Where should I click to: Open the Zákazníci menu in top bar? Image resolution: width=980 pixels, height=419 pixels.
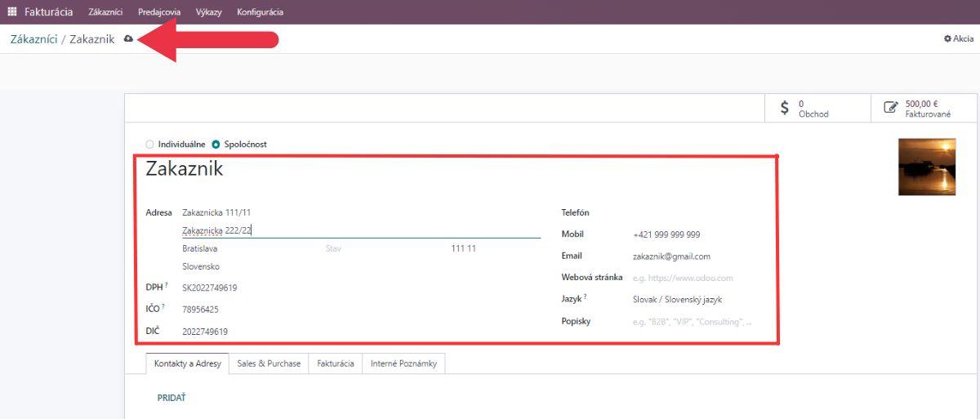pyautogui.click(x=105, y=12)
